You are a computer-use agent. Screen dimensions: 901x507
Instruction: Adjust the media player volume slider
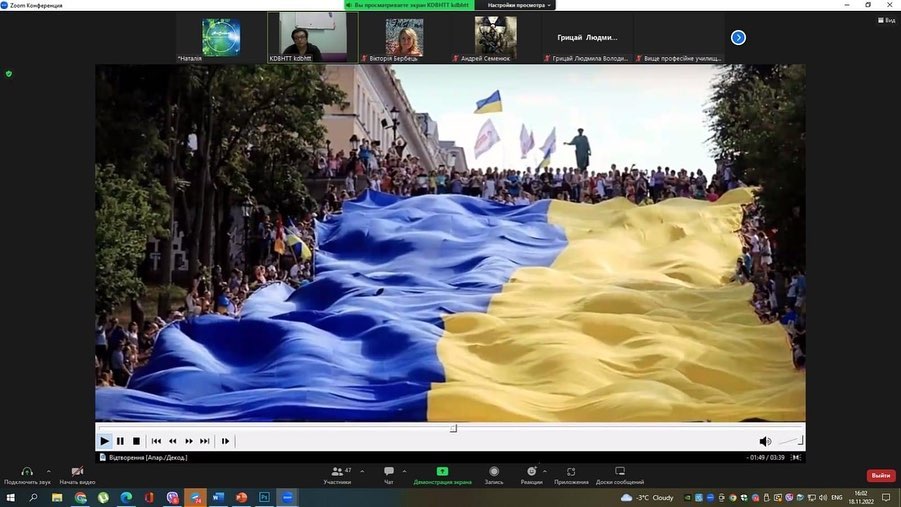click(x=790, y=441)
